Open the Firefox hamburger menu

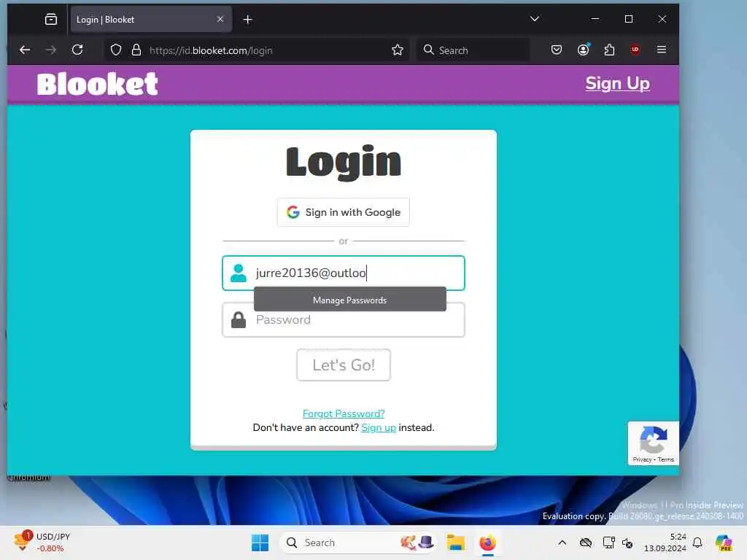[661, 50]
